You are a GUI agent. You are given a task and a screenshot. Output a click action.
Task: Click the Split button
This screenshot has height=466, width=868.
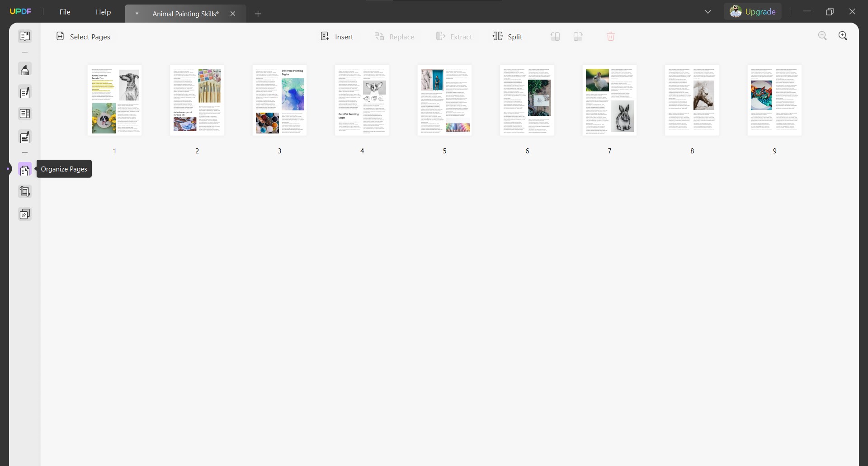coord(508,36)
